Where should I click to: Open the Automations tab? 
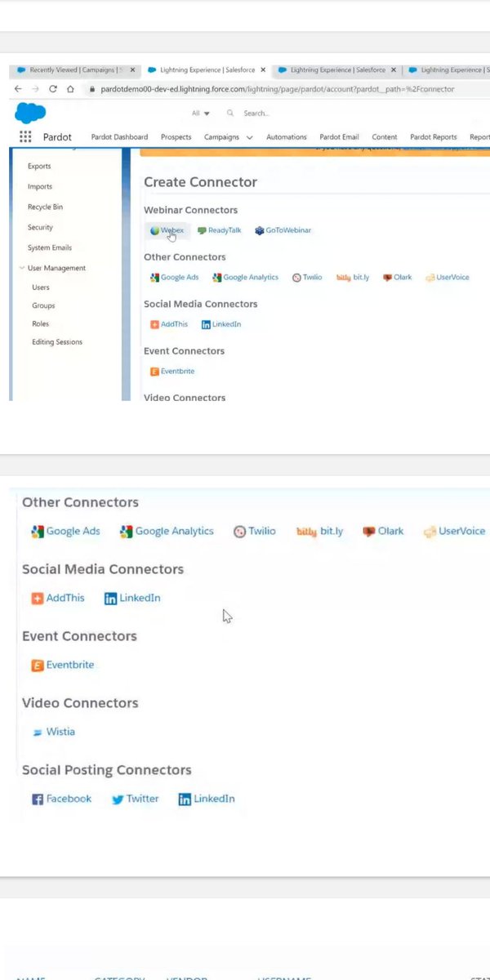point(287,137)
